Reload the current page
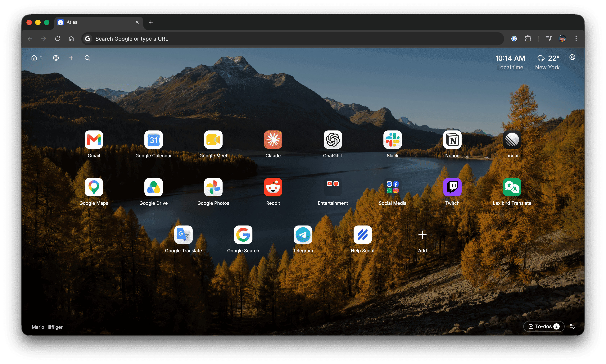 57,39
